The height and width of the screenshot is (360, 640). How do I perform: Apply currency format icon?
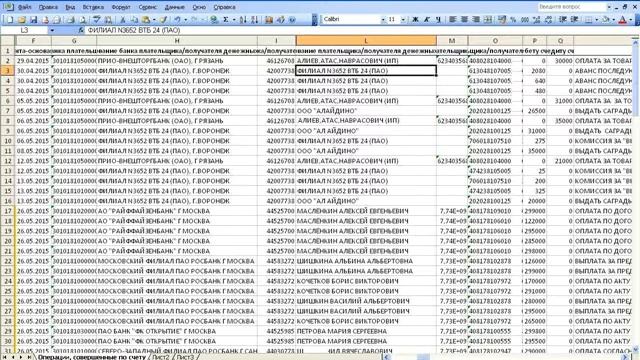502,20
